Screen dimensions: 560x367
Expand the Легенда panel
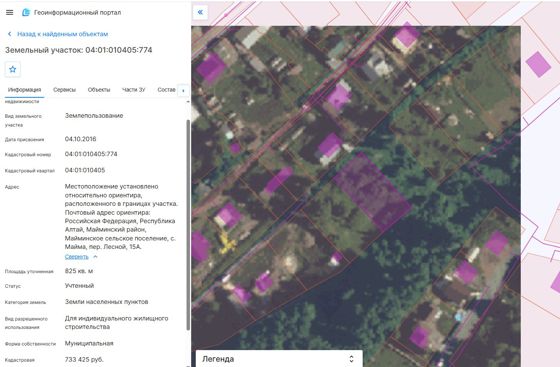[279, 359]
